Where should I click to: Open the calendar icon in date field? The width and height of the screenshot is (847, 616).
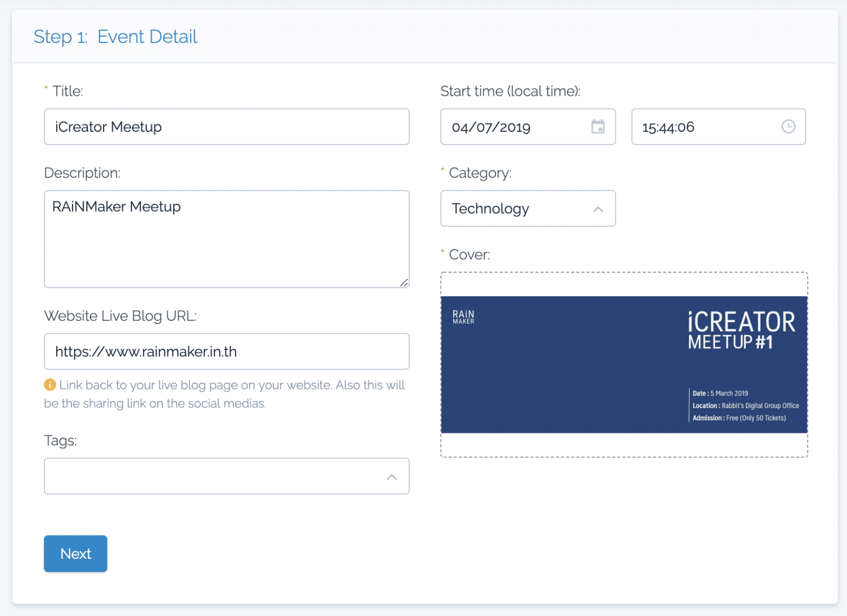tap(598, 127)
